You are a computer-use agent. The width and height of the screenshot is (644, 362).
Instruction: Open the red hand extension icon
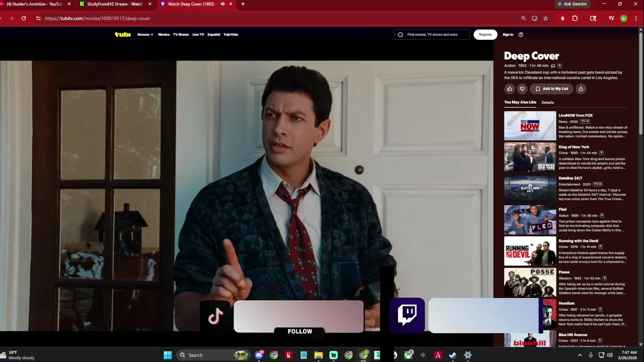coord(562,18)
